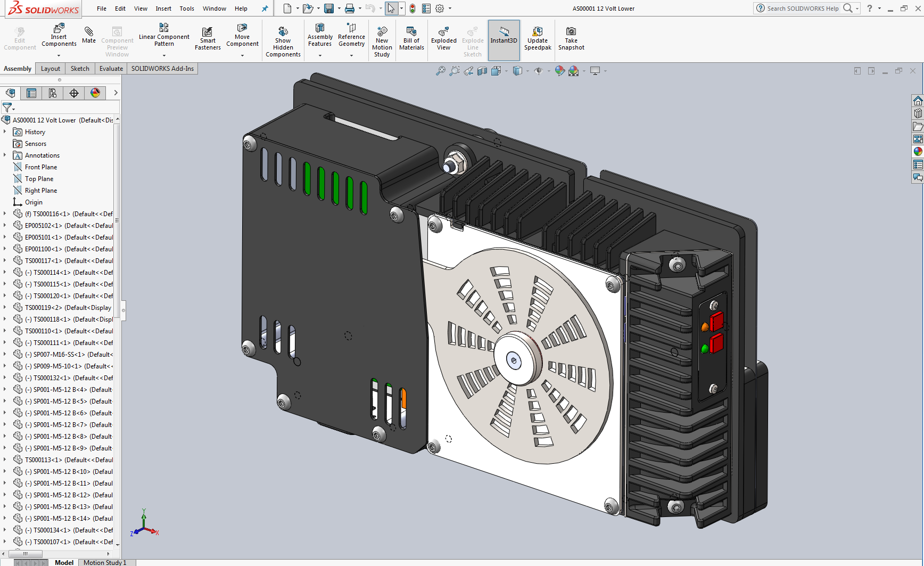Click Save toolbar icon
The height and width of the screenshot is (566, 924).
click(x=329, y=9)
